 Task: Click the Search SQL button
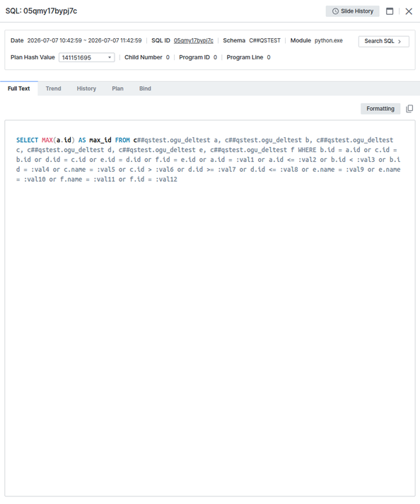click(x=384, y=41)
